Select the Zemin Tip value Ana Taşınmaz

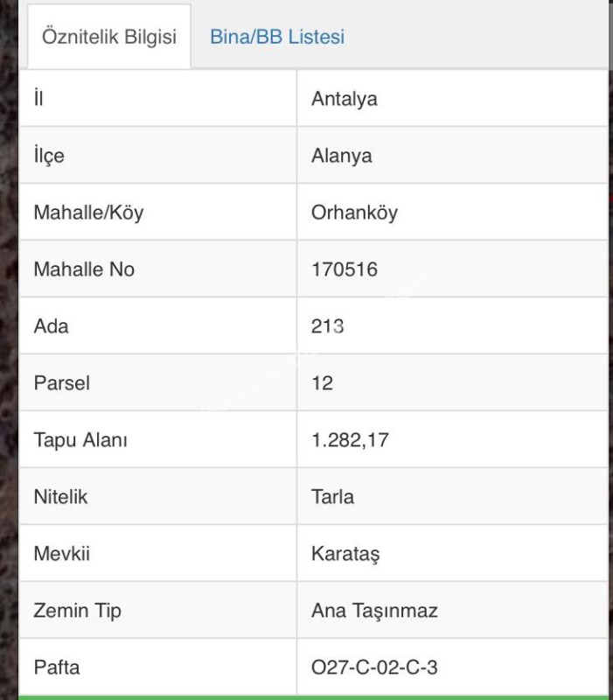pos(374,611)
